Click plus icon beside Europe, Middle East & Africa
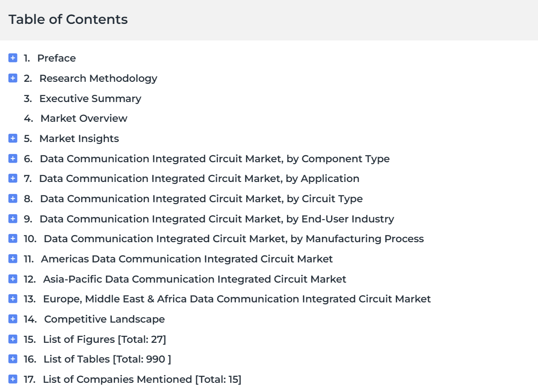This screenshot has height=392, width=538. pyautogui.click(x=13, y=299)
